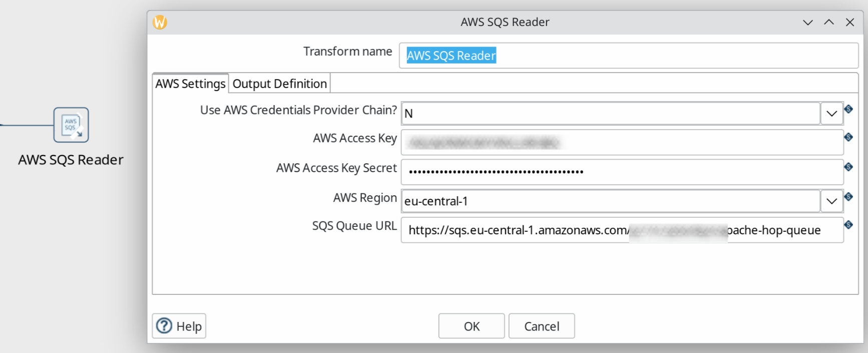Click variable icon beside Access Key Secret
Screen dimensions: 868x353
pos(848,167)
